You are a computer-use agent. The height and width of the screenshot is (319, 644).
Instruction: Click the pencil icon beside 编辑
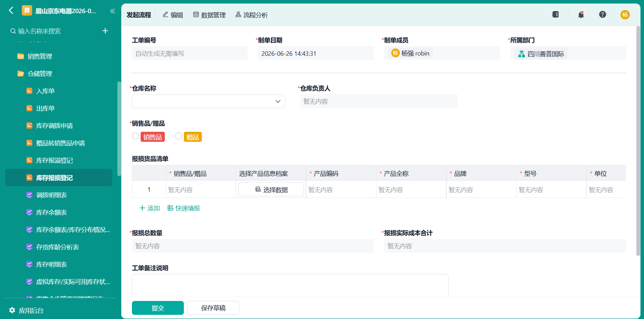(x=166, y=15)
